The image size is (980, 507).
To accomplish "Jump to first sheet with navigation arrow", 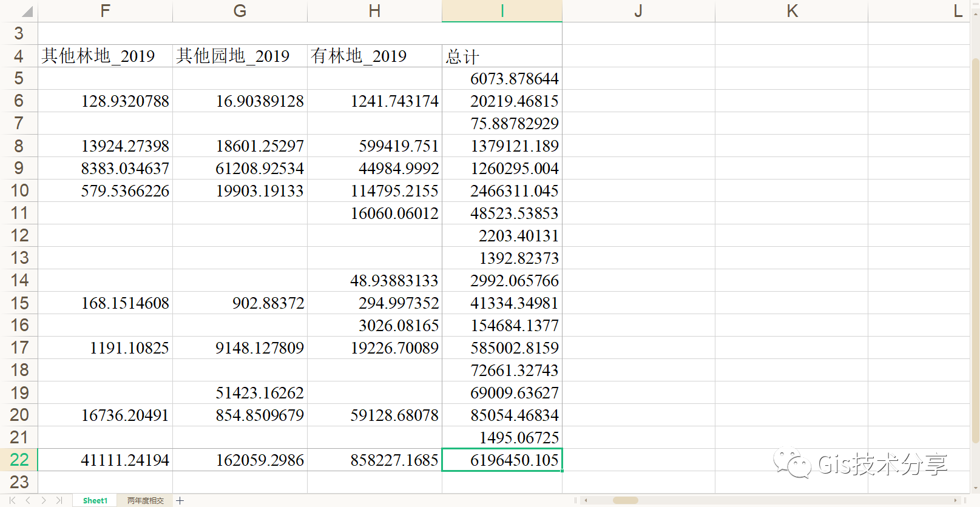I will pyautogui.click(x=12, y=500).
